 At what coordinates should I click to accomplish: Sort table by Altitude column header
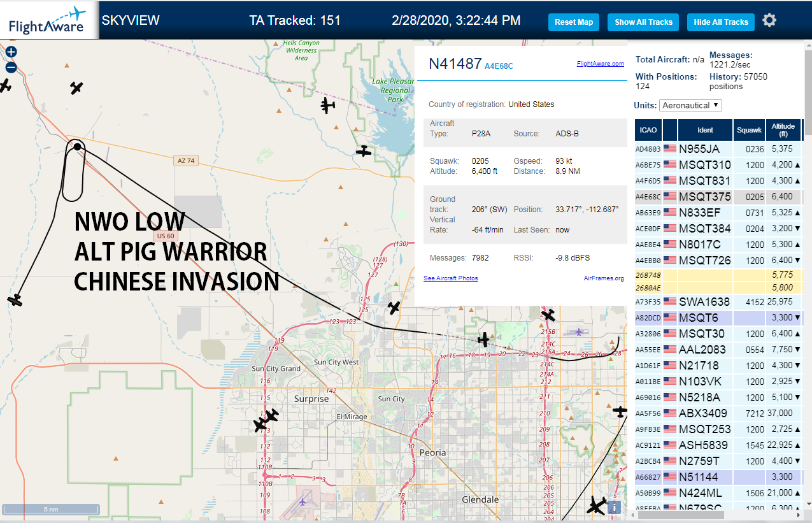[783, 130]
